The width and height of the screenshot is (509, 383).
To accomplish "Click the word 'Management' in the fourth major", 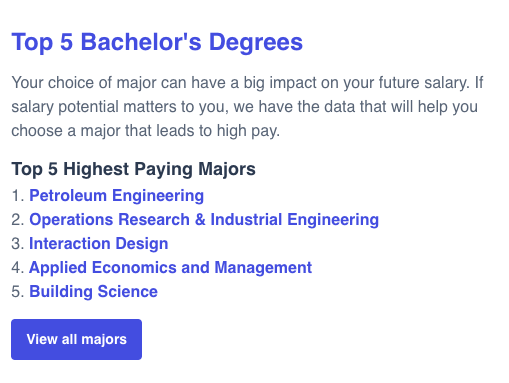I will (x=263, y=267).
